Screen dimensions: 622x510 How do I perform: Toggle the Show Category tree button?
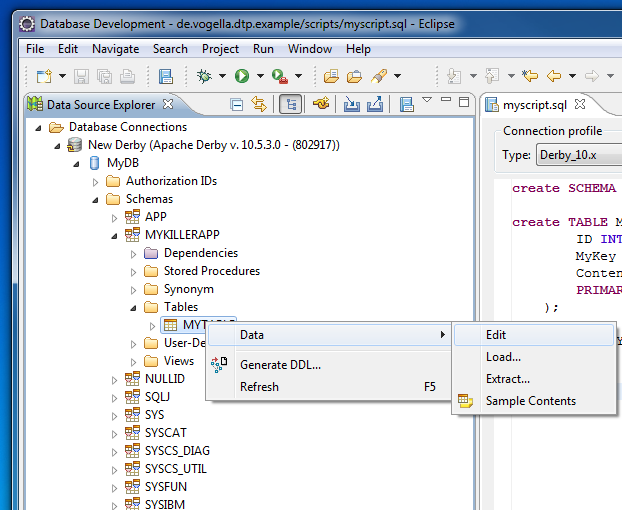(x=291, y=104)
